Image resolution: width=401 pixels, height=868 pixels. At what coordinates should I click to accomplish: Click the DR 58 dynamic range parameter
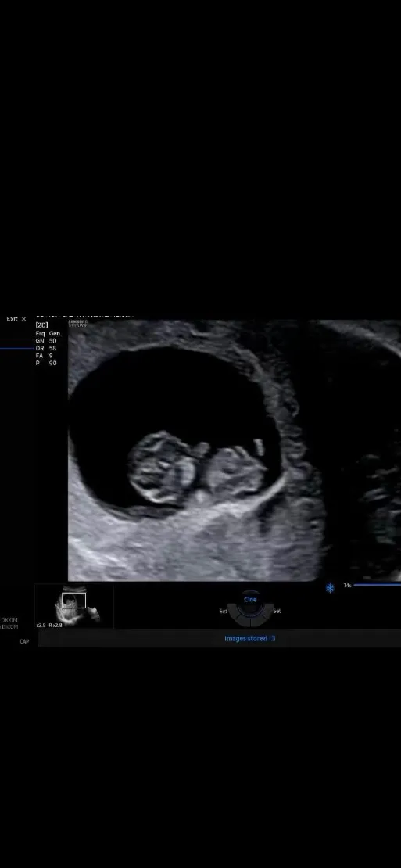coord(46,348)
